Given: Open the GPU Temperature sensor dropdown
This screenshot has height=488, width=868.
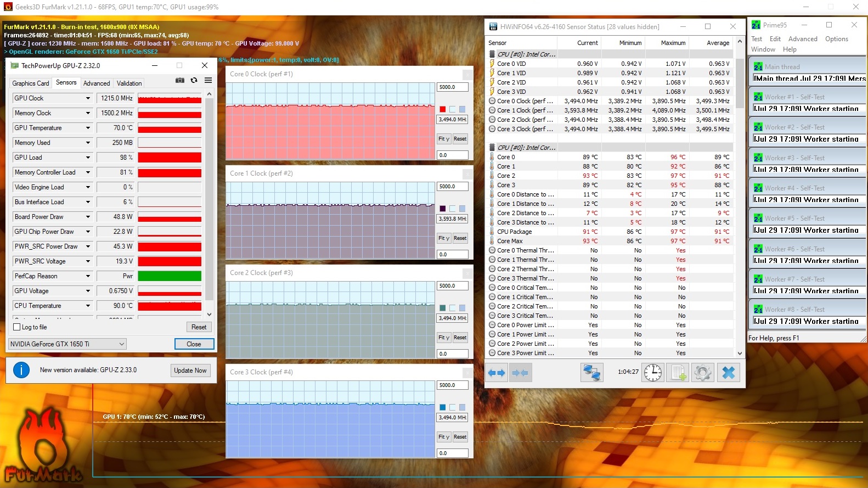Looking at the screenshot, I should (88, 128).
